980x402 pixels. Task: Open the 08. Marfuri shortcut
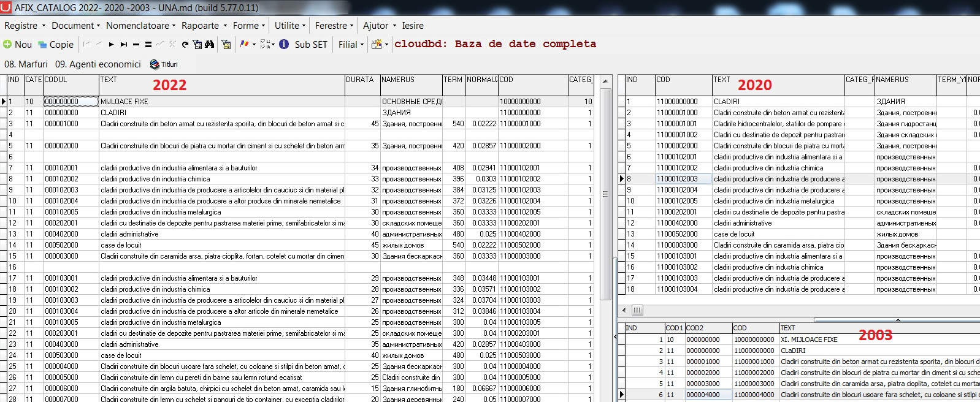pos(26,64)
